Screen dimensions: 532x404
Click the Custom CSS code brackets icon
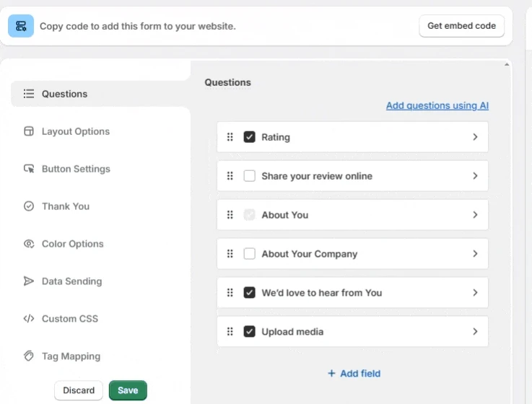(29, 318)
